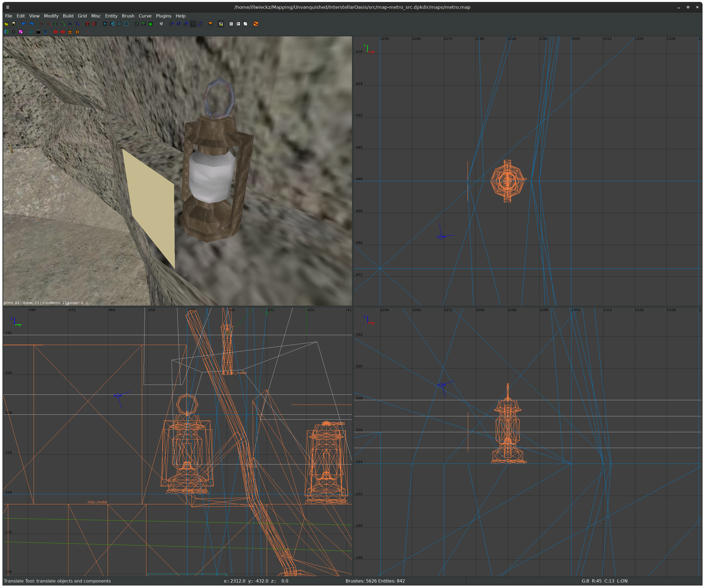Screen dimensions: 705x588
Task: Rotate selection around the z-axis
Action: (x=77, y=24)
